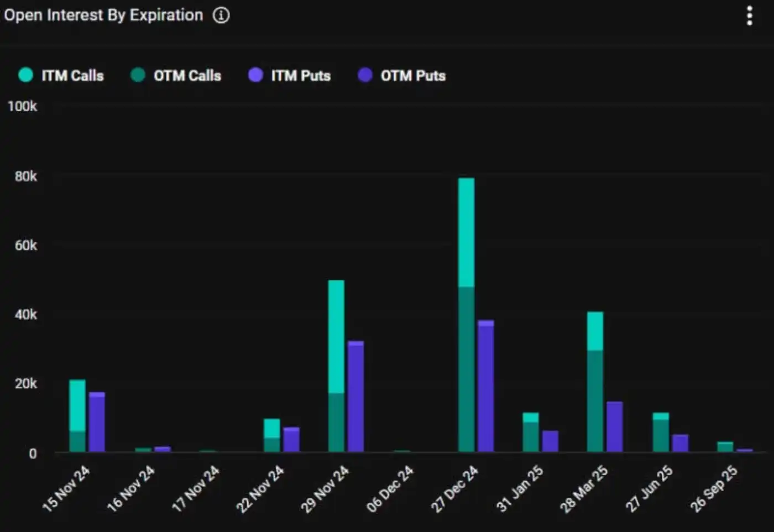Click ITM Puts light purple color dot

coord(255,75)
